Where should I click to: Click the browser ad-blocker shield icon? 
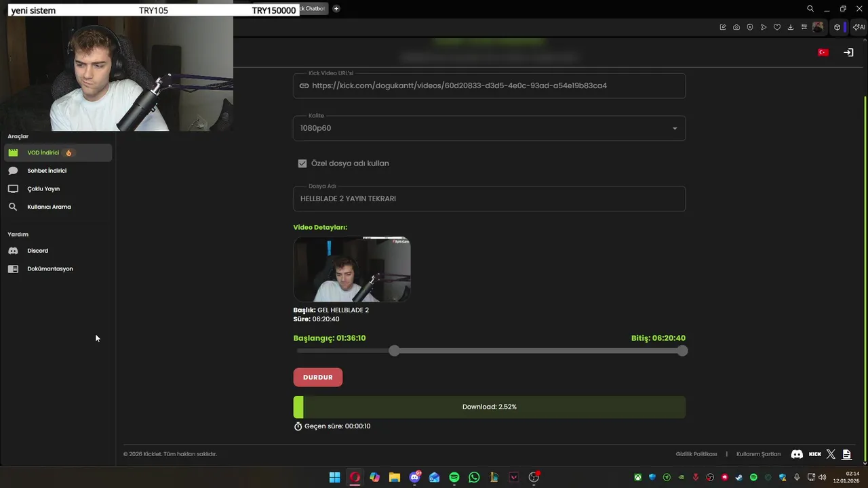tap(750, 27)
